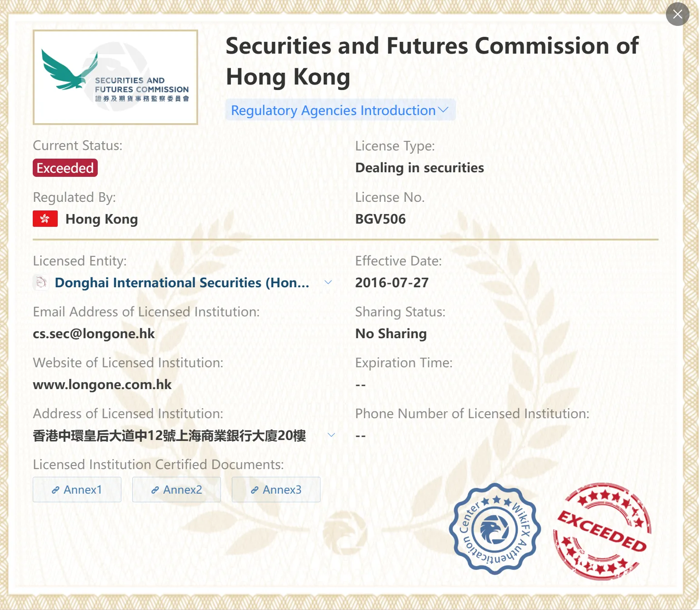Open the Annex2 document
Image resolution: width=700 pixels, height=610 pixels.
point(176,490)
